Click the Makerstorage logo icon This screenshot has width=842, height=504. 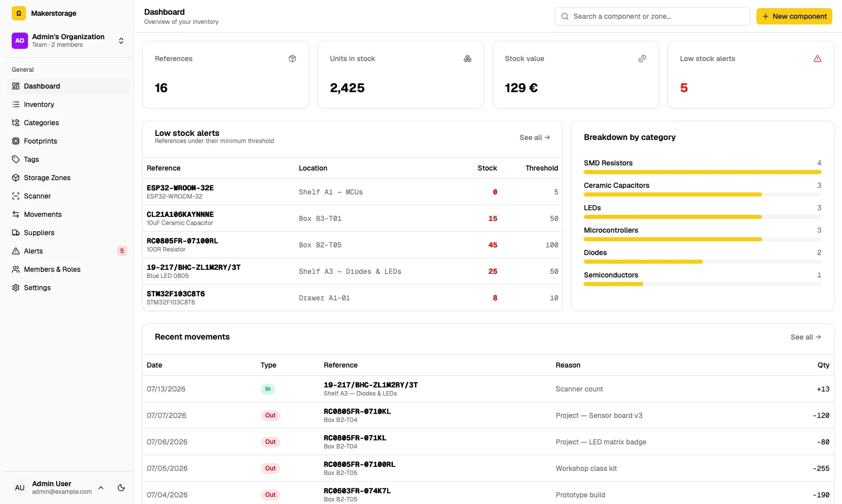[19, 13]
